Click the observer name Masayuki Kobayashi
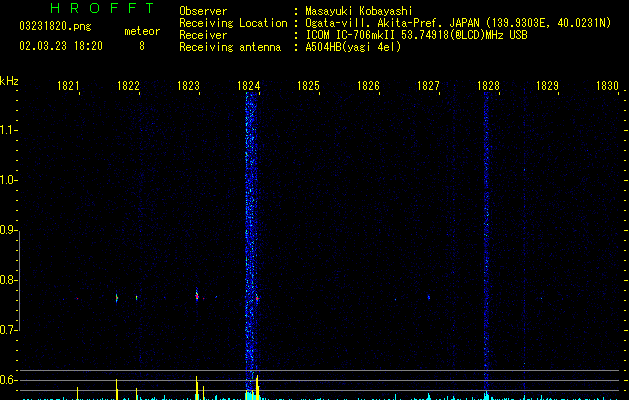The height and width of the screenshot is (400, 629). [359, 11]
